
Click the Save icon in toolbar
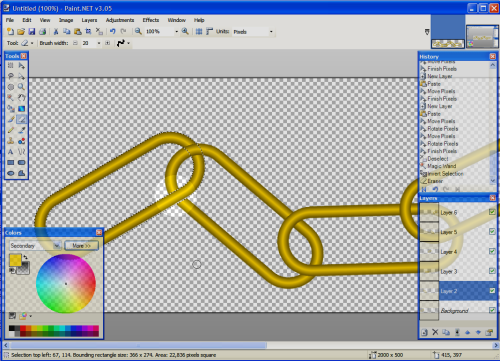tap(32, 32)
